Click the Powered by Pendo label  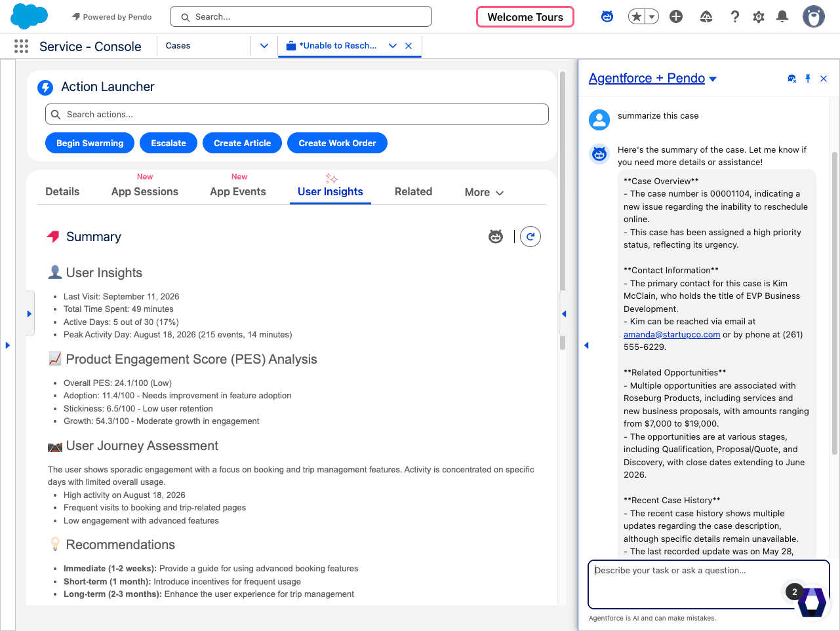111,17
